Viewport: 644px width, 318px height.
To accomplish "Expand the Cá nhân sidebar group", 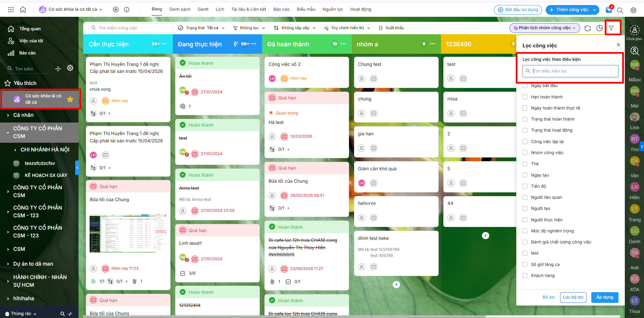I will click(x=8, y=115).
